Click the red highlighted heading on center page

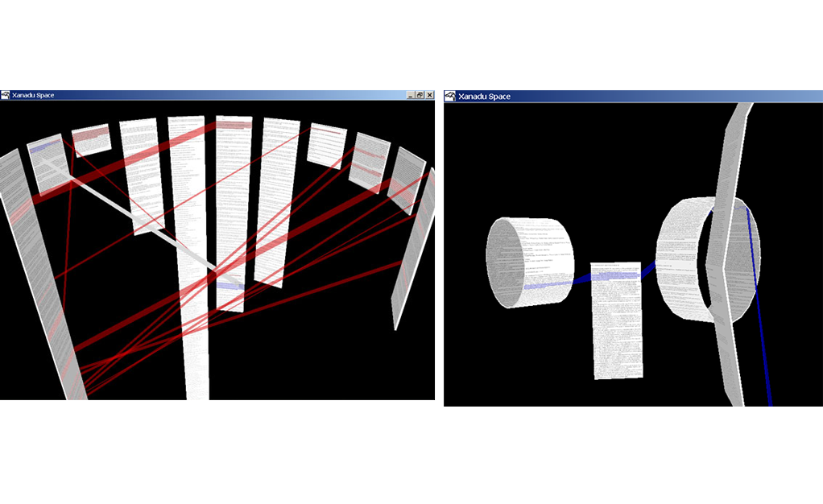coord(234,125)
